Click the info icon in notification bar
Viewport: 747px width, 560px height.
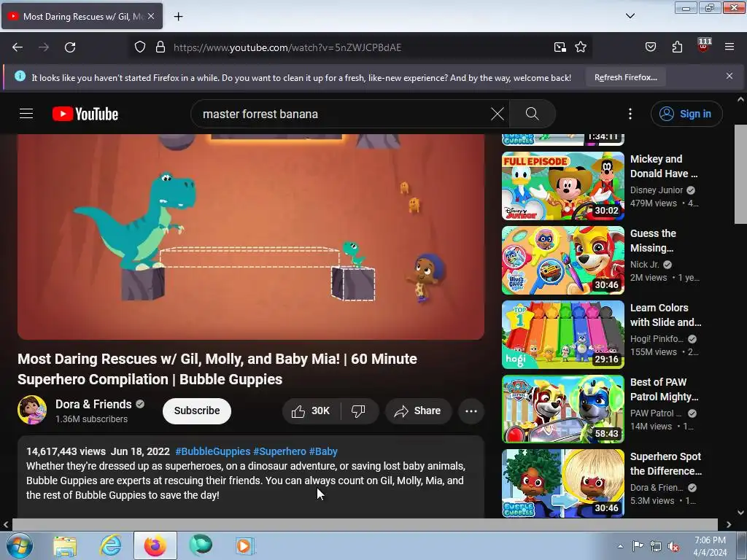[20, 76]
